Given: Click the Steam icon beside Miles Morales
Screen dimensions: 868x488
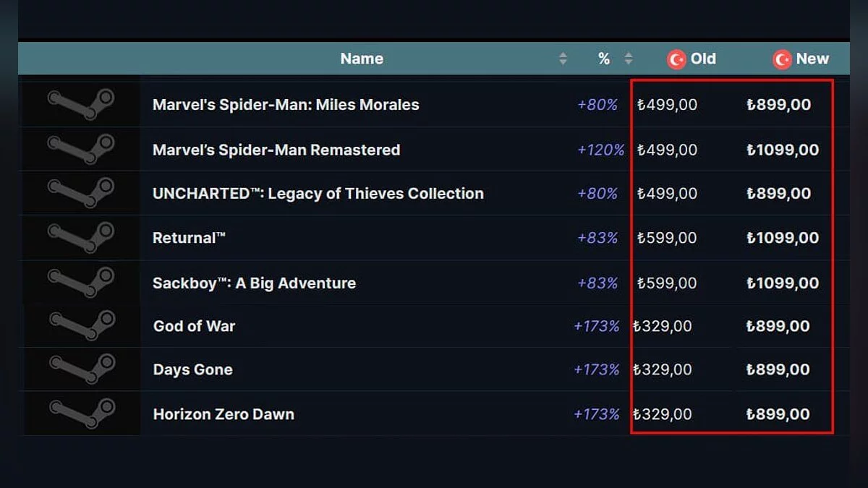Looking at the screenshot, I should (x=81, y=104).
